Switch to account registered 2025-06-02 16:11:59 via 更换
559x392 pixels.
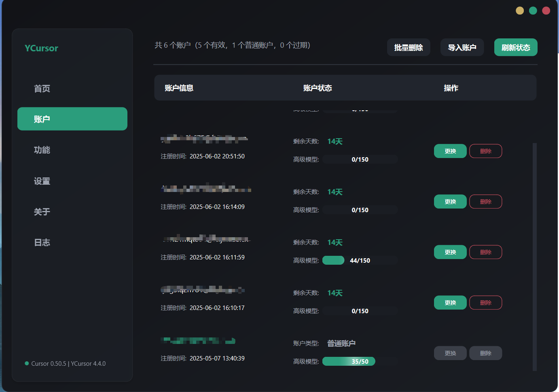coord(450,252)
